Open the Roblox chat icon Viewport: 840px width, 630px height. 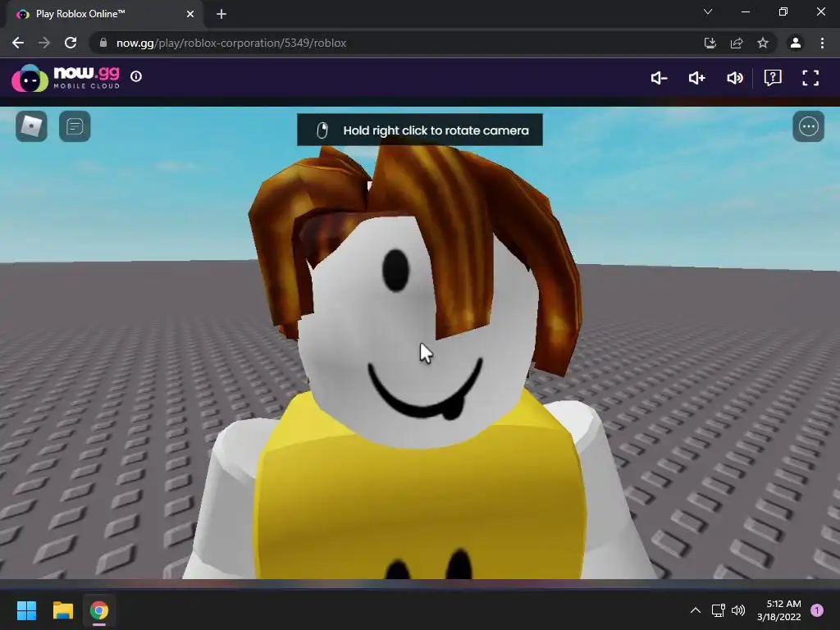75,126
